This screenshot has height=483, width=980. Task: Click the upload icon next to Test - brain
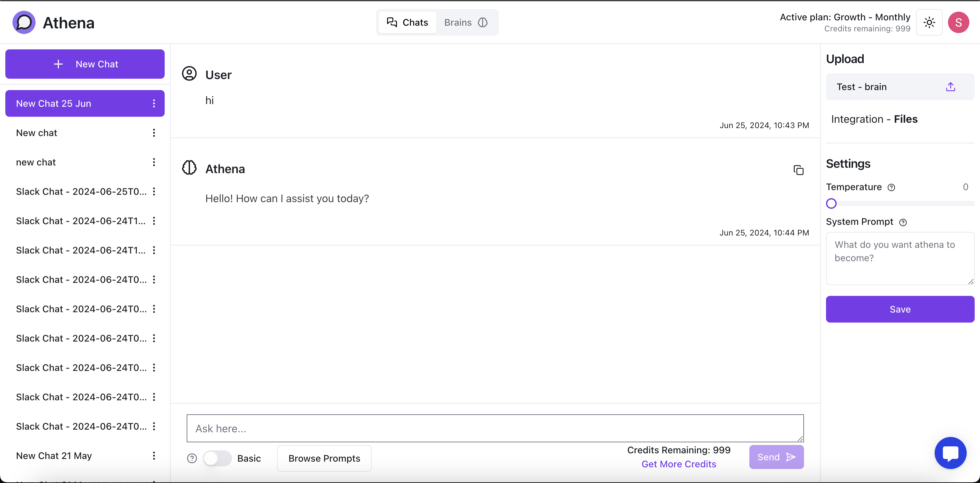point(950,87)
